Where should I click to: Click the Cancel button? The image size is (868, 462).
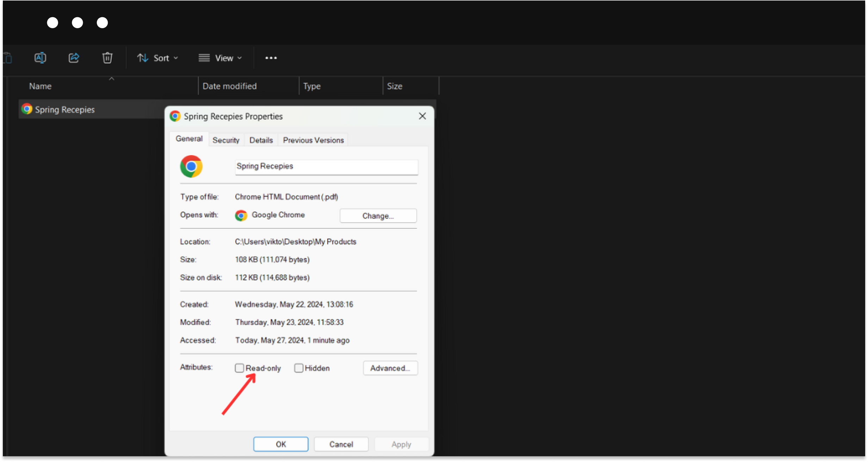click(341, 444)
